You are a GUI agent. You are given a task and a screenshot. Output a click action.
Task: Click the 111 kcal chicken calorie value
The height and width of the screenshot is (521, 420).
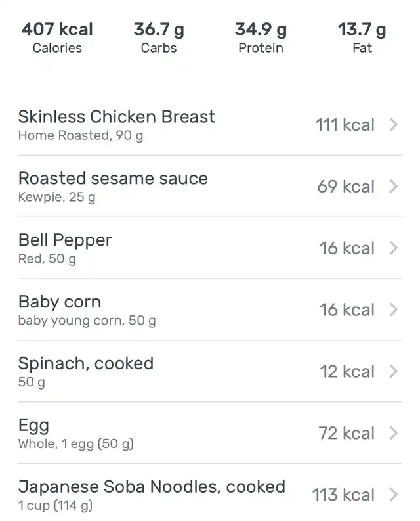point(345,125)
